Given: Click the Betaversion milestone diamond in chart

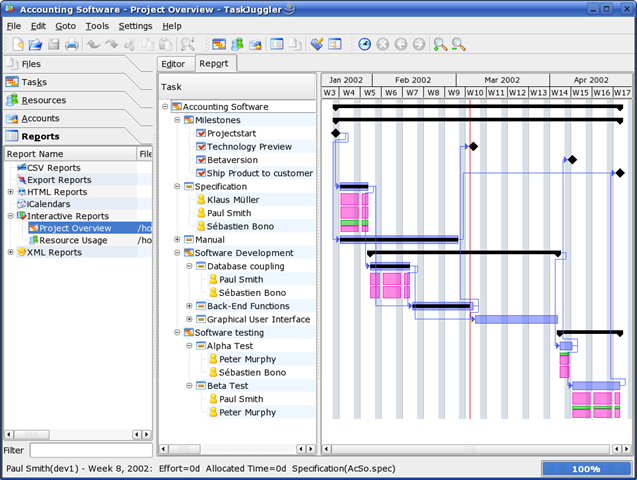Looking at the screenshot, I should coord(572,160).
